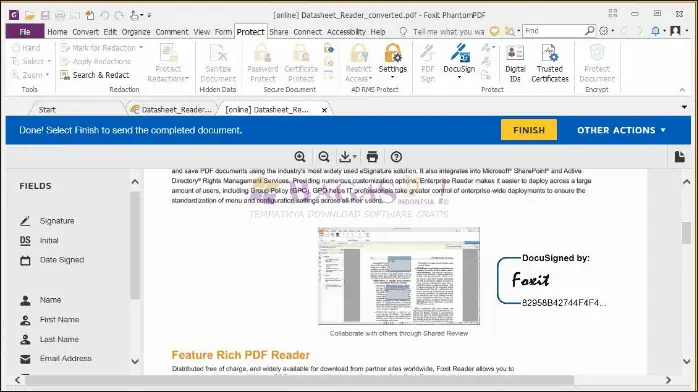This screenshot has height=392, width=698.
Task: Open Digital IDs manager
Action: coord(515,64)
